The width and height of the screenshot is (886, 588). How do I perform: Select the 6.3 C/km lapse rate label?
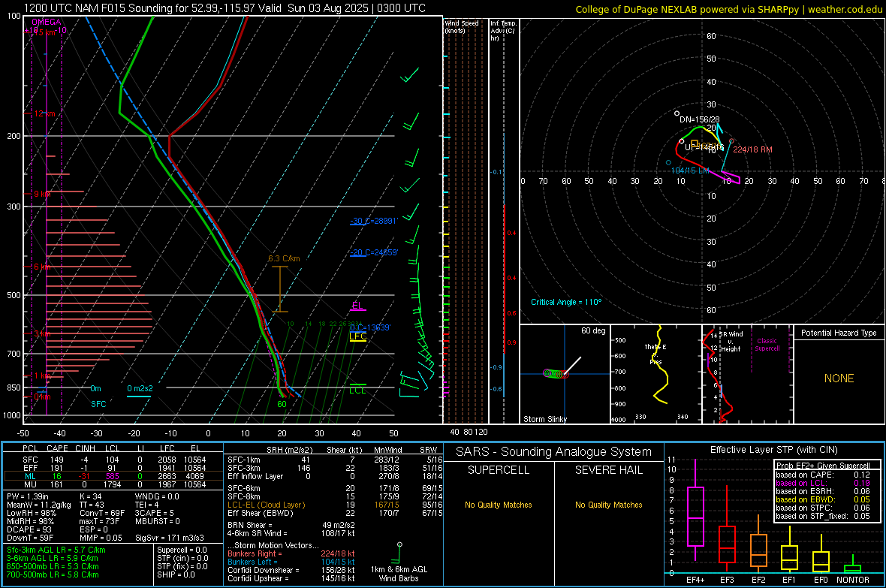pyautogui.click(x=284, y=258)
